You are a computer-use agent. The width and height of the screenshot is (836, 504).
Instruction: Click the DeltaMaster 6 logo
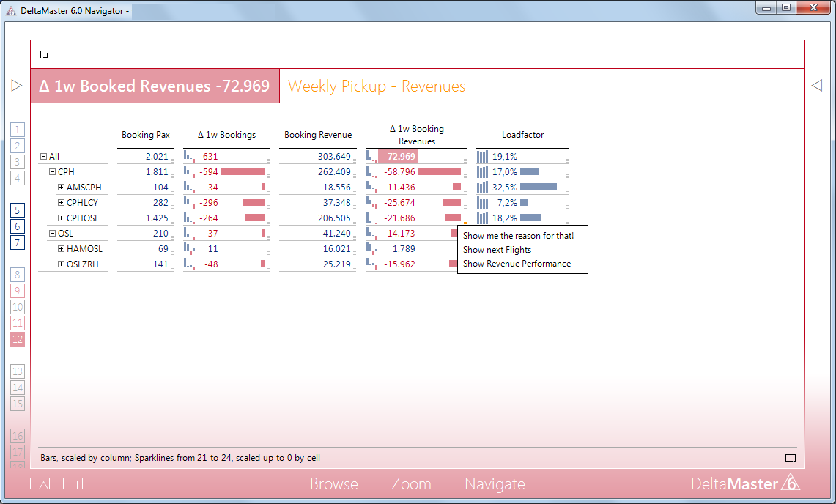(745, 483)
